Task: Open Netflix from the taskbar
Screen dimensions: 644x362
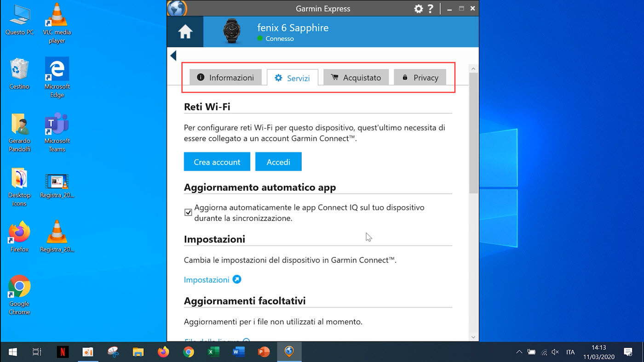Action: 63,352
